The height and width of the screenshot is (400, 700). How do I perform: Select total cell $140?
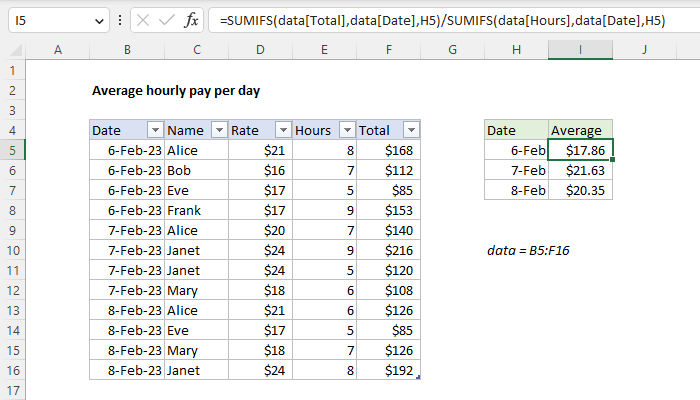coord(388,230)
